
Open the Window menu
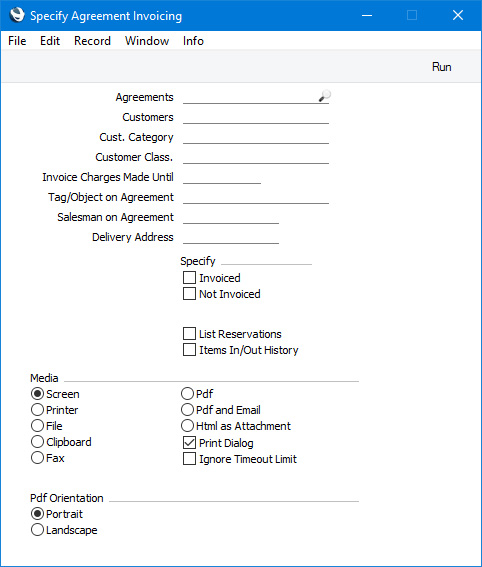[147, 41]
